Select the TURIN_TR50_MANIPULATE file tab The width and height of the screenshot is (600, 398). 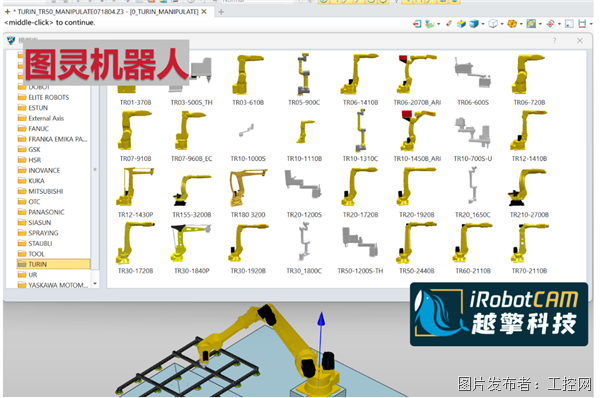coord(107,12)
